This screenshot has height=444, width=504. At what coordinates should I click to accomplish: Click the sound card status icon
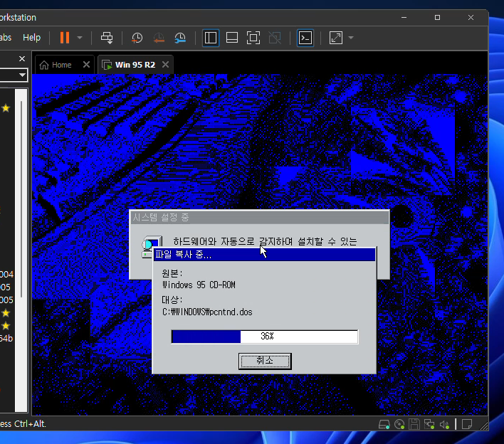444,424
